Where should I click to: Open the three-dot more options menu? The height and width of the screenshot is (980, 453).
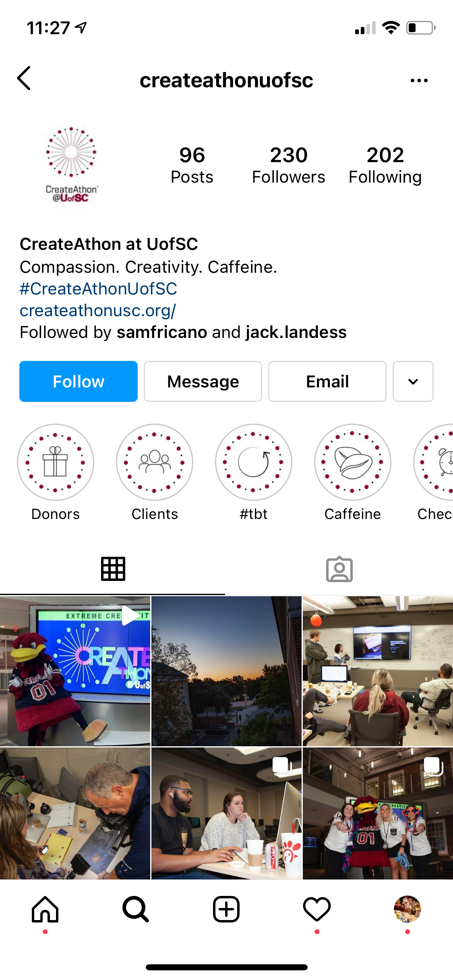point(419,80)
